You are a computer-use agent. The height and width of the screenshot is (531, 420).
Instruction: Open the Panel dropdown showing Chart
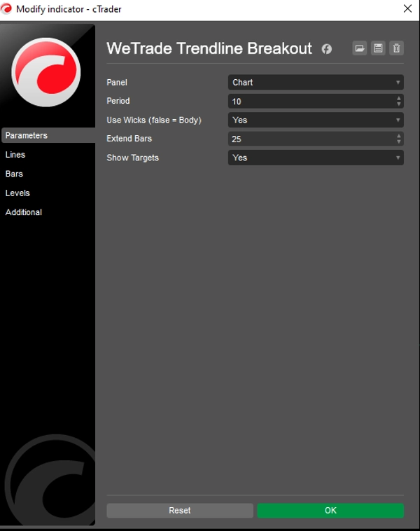(316, 83)
